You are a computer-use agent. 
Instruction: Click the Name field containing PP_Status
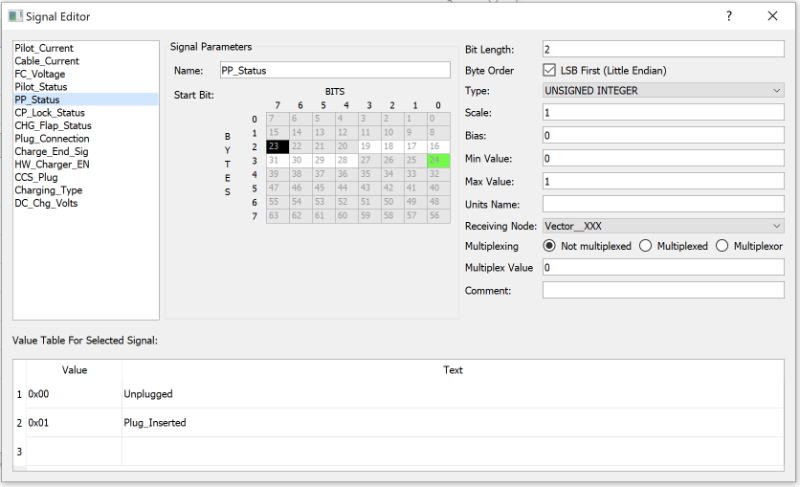334,70
